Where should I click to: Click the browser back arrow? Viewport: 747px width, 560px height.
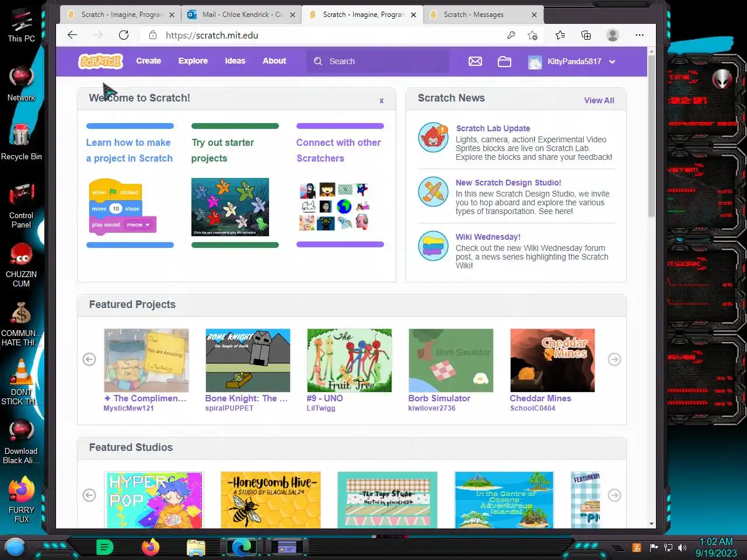click(72, 35)
